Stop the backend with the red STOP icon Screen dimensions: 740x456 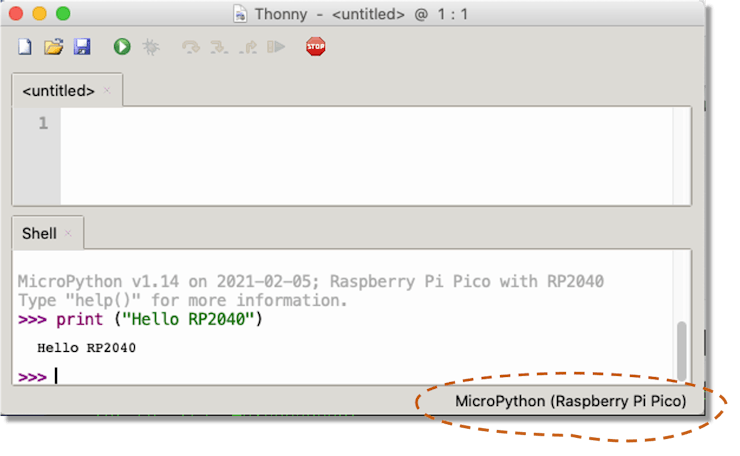tap(316, 47)
